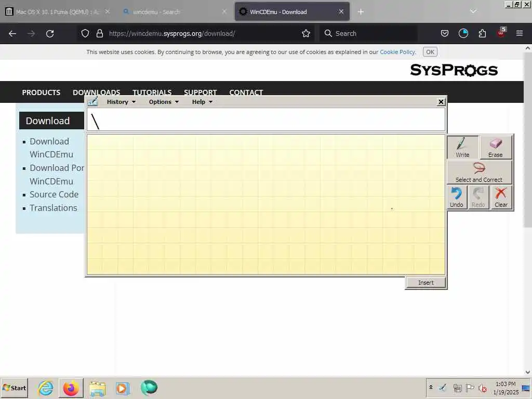The width and height of the screenshot is (532, 399).
Task: Open Windows Media Player from taskbar
Action: pos(123,388)
